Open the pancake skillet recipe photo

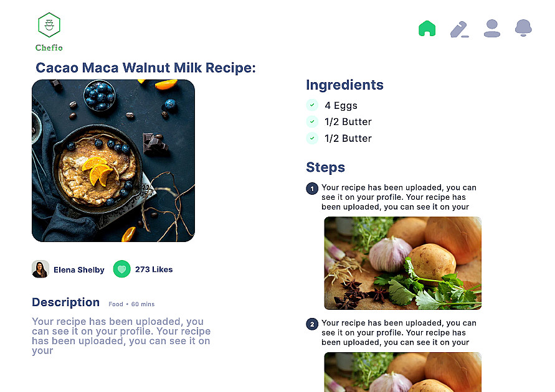113,161
